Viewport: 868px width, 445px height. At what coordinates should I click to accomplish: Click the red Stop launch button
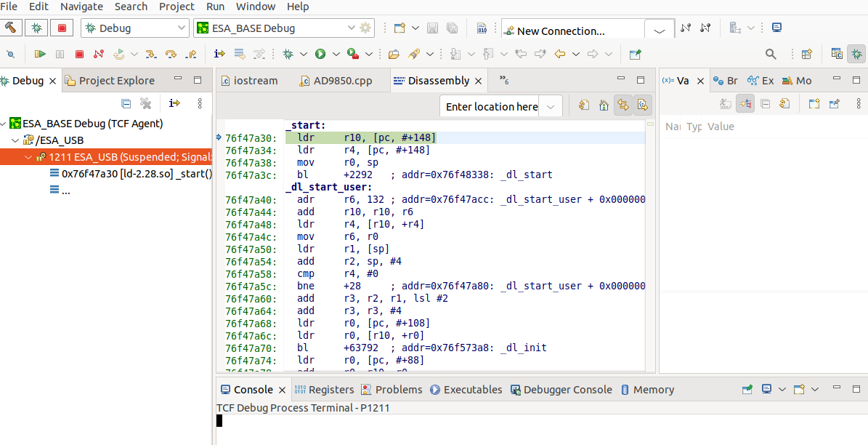tap(62, 28)
